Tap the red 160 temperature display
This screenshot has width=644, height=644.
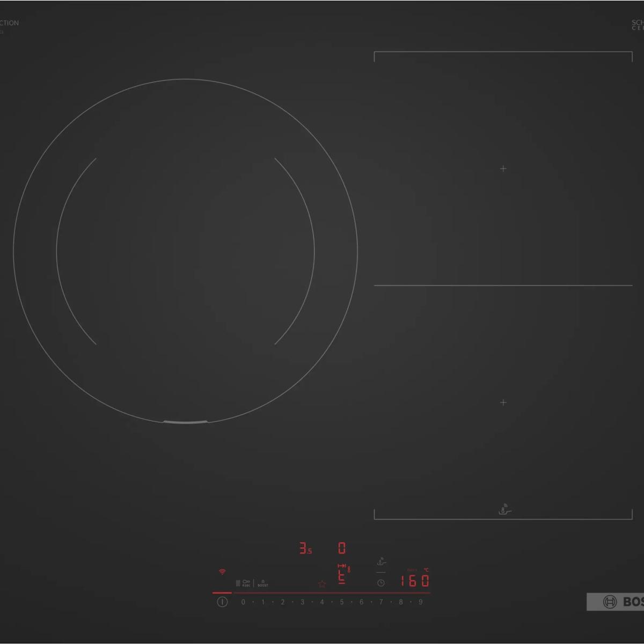pos(415,581)
